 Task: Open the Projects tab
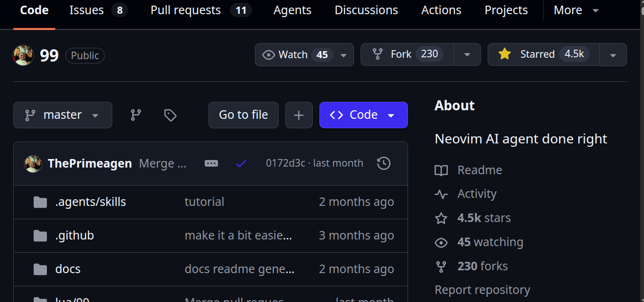506,10
